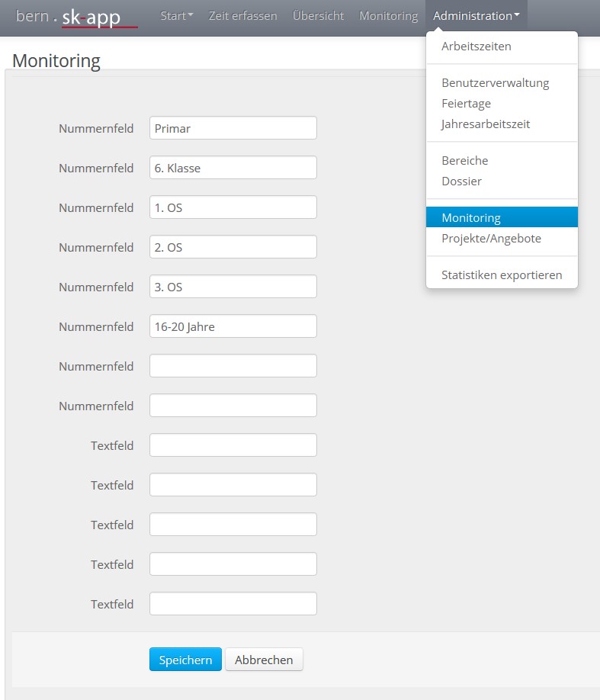Open Übersicht from the top navigation
The image size is (600, 700).
[x=318, y=16]
